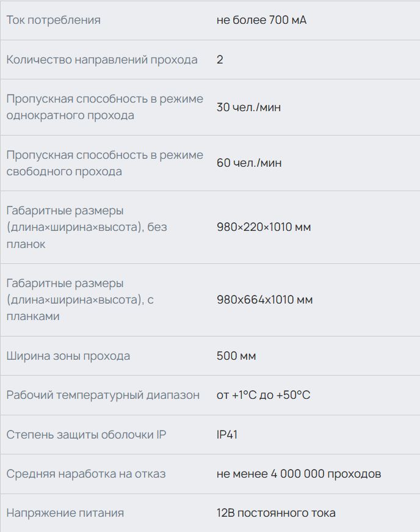Select the "980x664x1010 мм" dimensions value
Screen dimensions: 420x532
pos(264,300)
